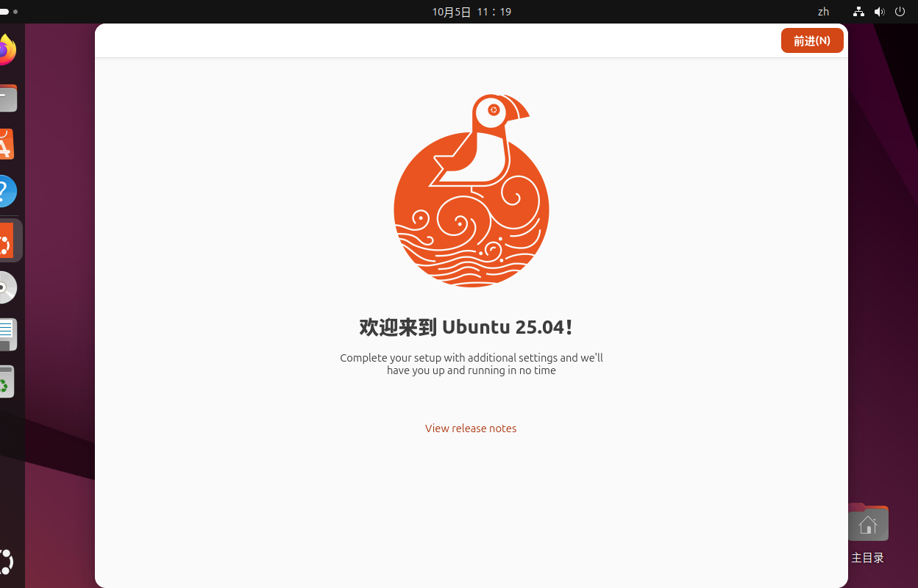Open the clock showing 10月5日 11:19

pos(472,12)
